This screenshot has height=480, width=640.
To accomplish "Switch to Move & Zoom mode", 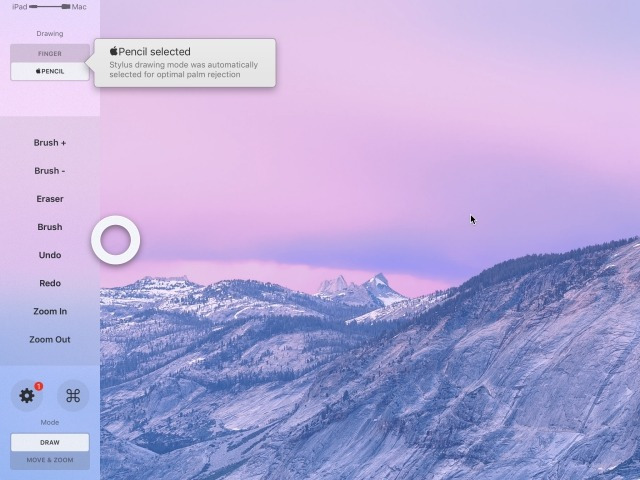I will [x=50, y=460].
